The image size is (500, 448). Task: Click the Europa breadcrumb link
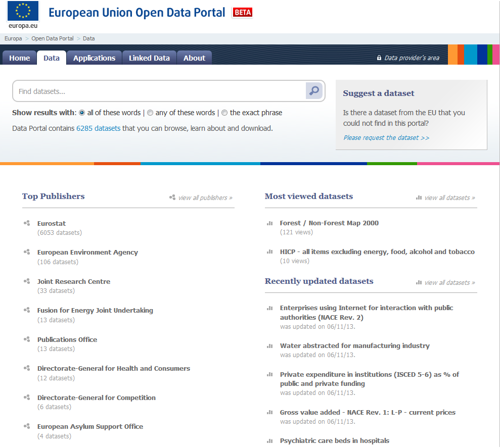pyautogui.click(x=13, y=38)
